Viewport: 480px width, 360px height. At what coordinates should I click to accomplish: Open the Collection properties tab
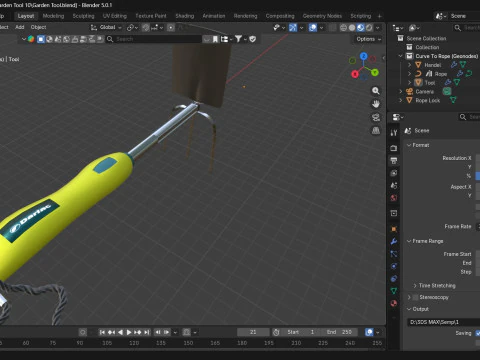pyautogui.click(x=394, y=213)
